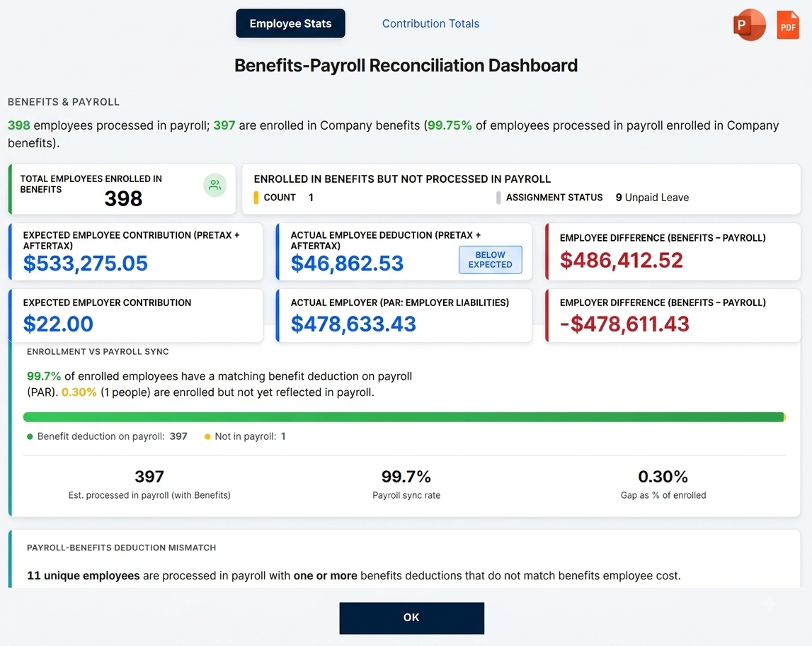Viewport: 812px width, 646px height.
Task: Click the yellow Not in payroll legend dot
Action: (x=207, y=437)
